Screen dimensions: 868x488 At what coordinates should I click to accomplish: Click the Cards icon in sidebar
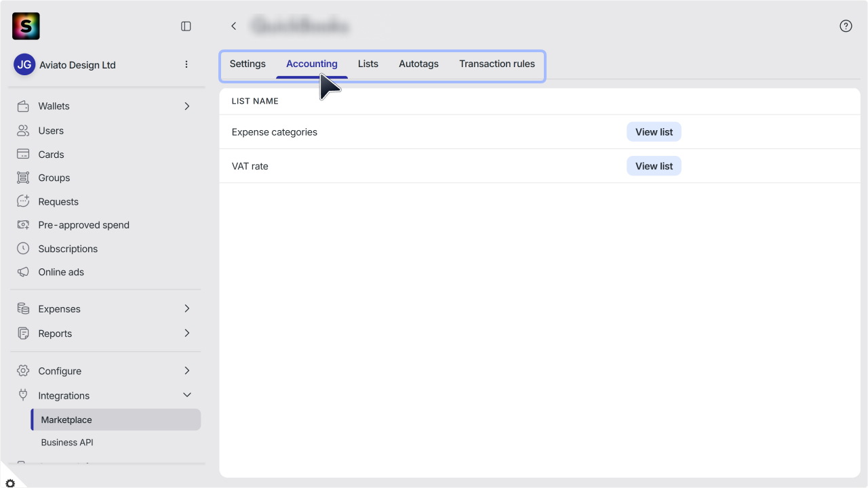pos(23,155)
